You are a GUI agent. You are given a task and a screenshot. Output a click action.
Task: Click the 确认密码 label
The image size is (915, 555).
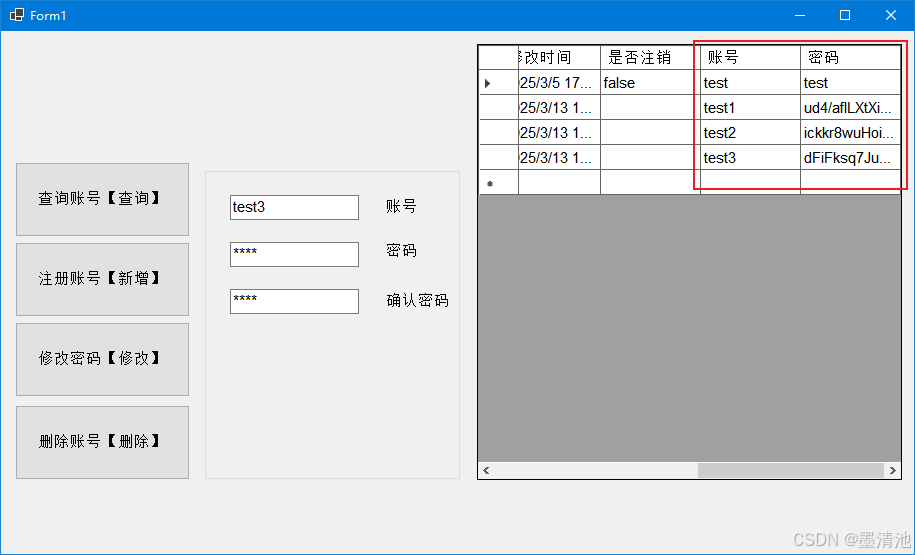click(x=417, y=300)
